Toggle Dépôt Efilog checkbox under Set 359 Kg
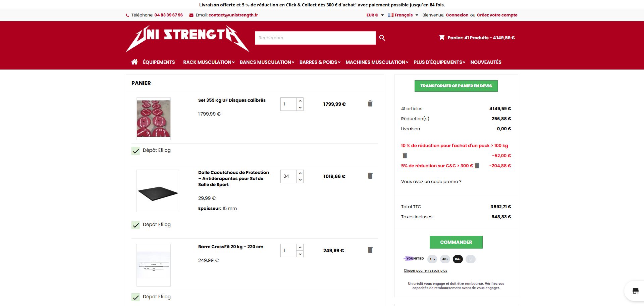 tap(136, 151)
